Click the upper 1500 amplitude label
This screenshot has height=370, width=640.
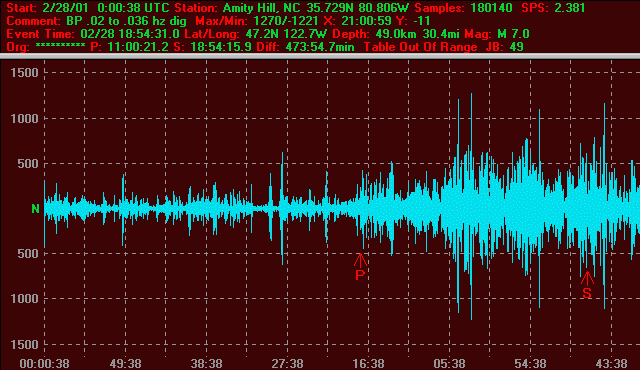[24, 73]
